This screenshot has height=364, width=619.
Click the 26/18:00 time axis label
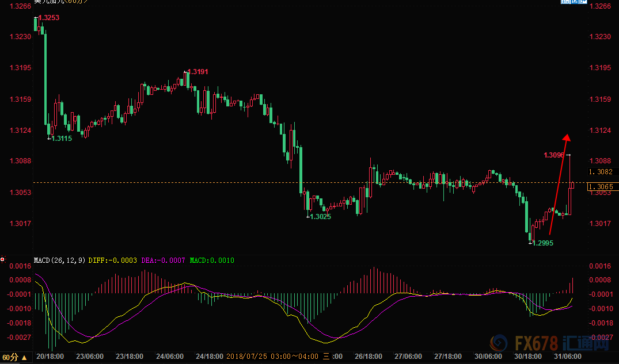[369, 357]
